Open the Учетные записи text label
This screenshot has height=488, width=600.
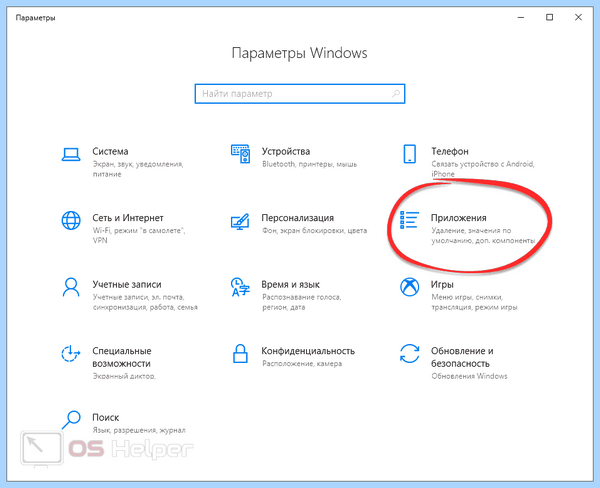coord(127,284)
